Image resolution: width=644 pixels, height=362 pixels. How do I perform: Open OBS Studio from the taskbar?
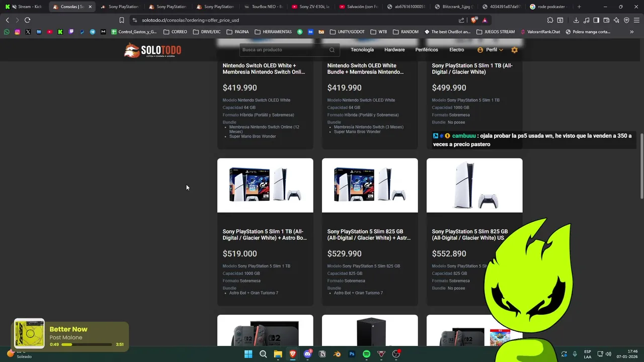[x=396, y=354]
